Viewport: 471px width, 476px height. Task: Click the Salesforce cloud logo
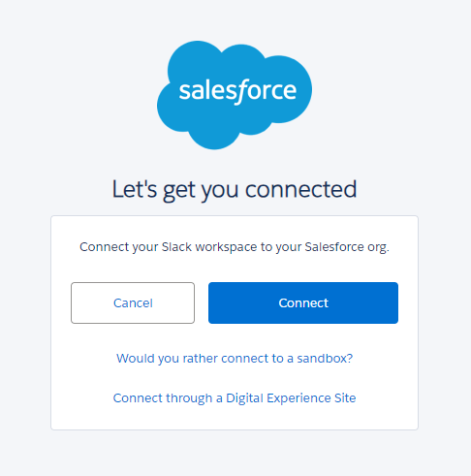(235, 95)
